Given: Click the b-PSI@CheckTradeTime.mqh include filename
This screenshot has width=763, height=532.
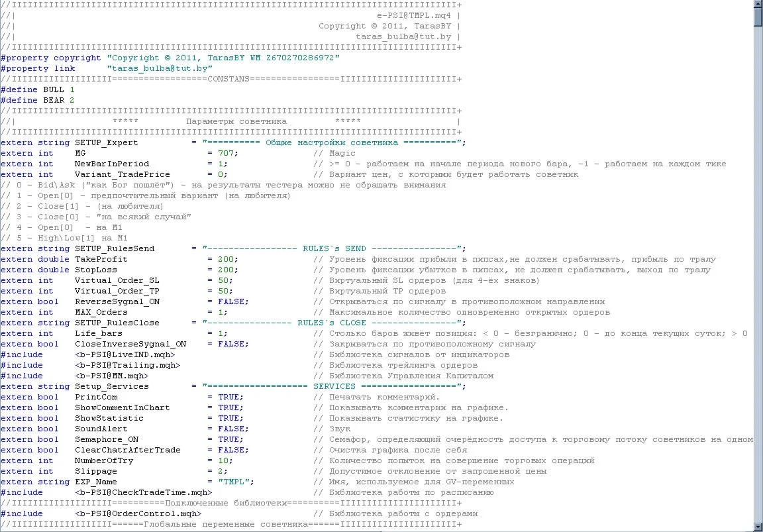Looking at the screenshot, I should tap(143, 492).
